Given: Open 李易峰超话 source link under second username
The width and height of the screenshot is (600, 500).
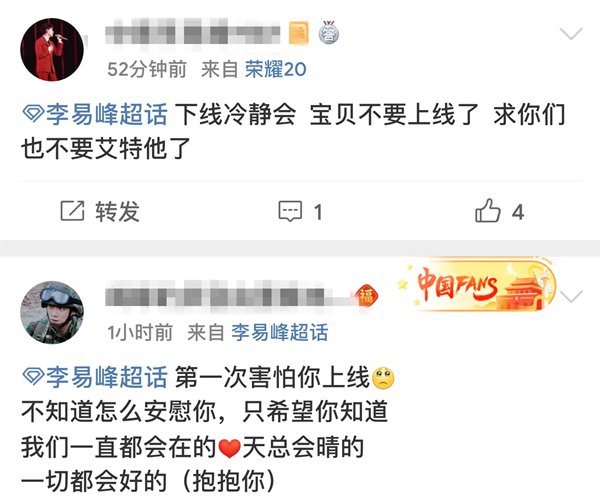Looking at the screenshot, I should coord(280,332).
